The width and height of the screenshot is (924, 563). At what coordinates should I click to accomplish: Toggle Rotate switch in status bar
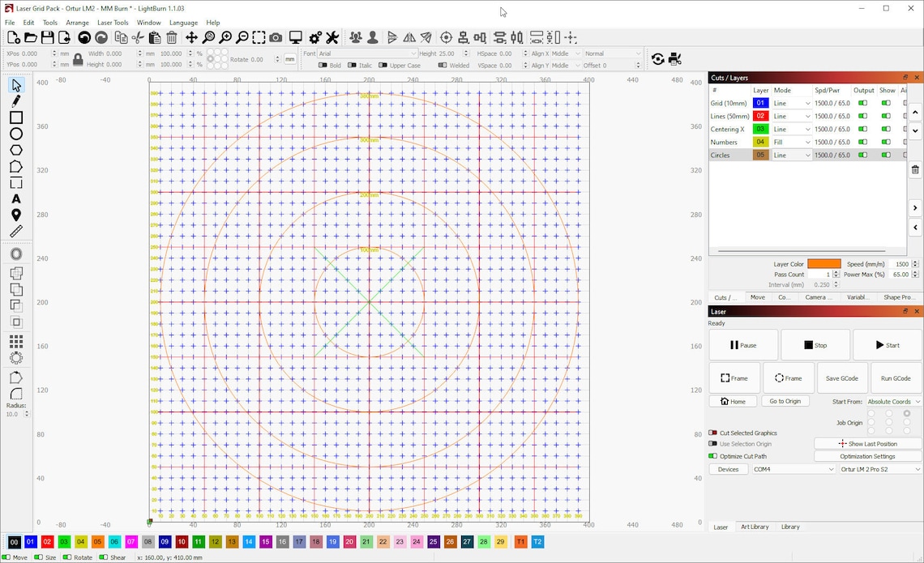67,557
